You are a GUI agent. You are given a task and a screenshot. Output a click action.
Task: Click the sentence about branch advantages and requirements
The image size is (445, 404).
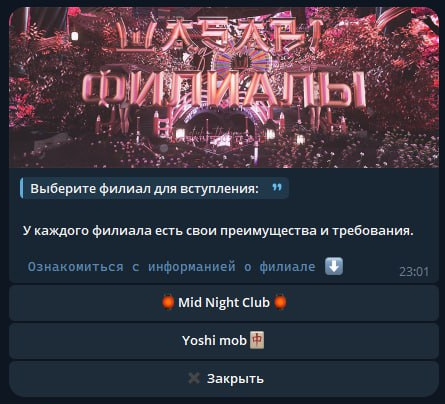click(x=218, y=231)
